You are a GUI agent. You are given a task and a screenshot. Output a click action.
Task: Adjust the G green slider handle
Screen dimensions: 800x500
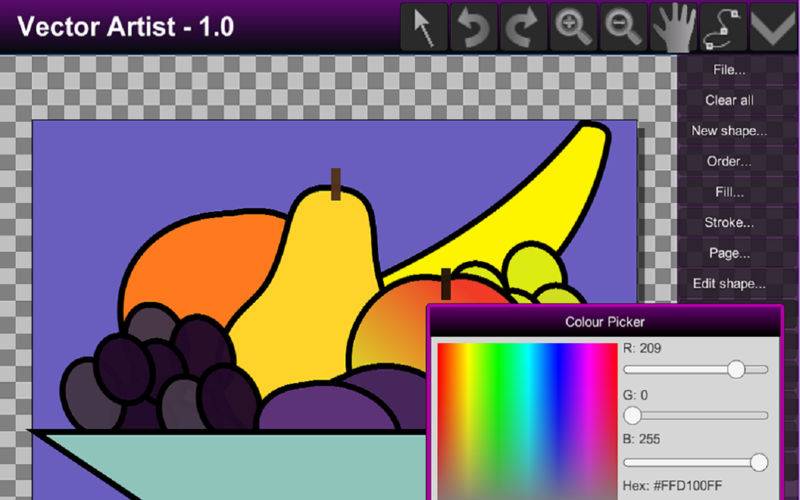(x=633, y=416)
